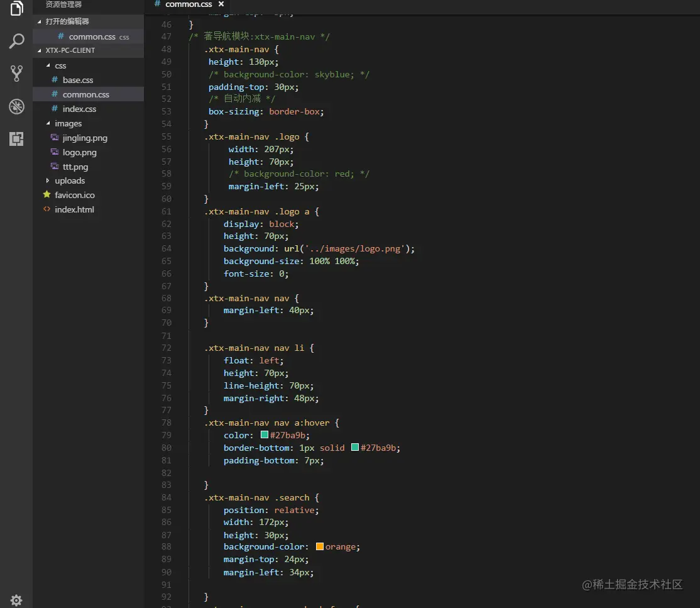
Task: Collapse the open editors section arrow
Action: click(x=40, y=21)
